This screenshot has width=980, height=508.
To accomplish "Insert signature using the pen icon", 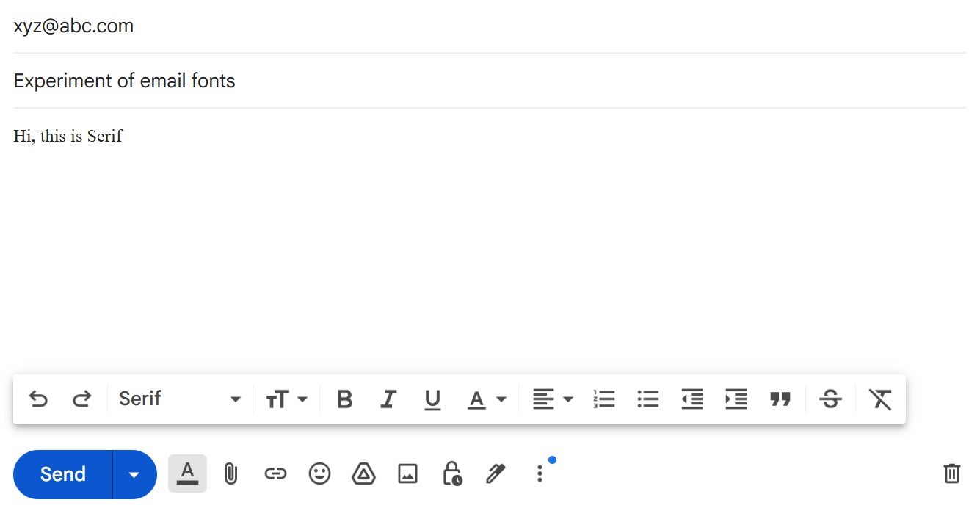I will click(496, 473).
